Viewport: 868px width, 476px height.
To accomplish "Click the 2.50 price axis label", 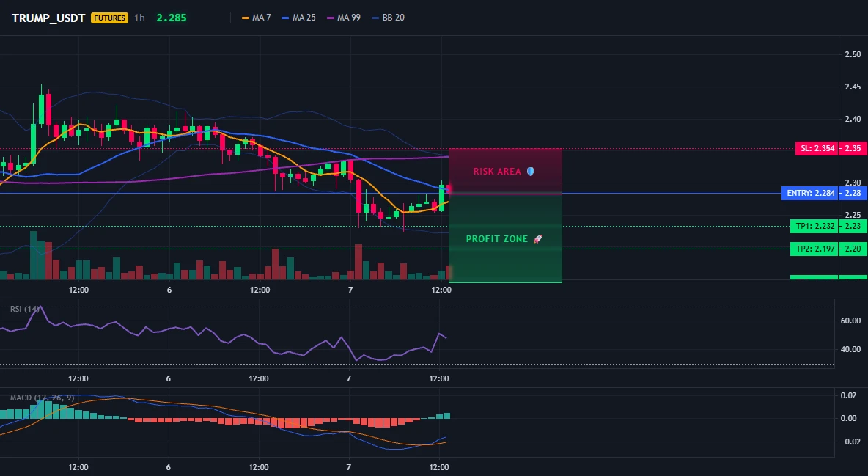I will point(853,54).
